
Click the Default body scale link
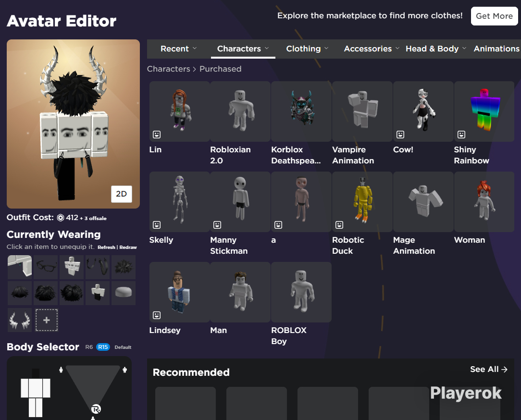pos(123,347)
